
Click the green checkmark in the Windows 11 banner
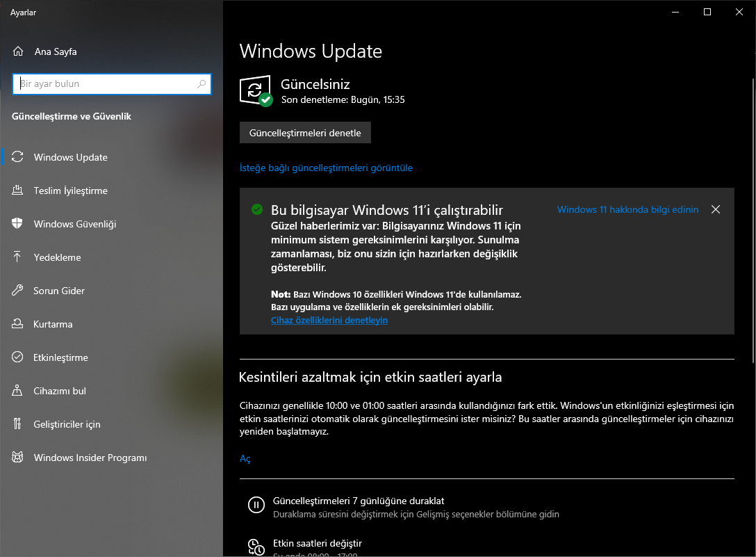(257, 209)
